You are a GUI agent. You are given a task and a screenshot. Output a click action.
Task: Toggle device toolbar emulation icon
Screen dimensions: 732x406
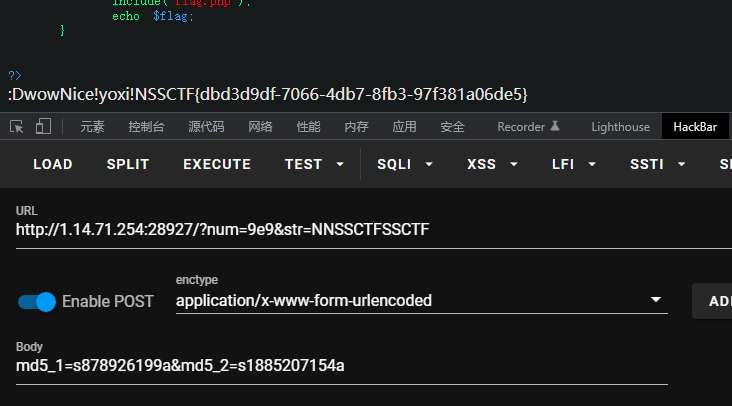[x=43, y=127]
